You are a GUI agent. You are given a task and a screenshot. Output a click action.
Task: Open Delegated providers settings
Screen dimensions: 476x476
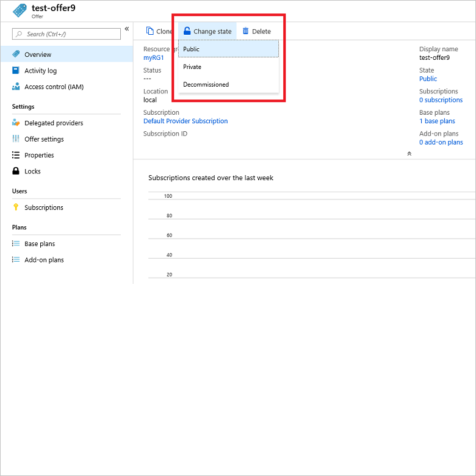(x=67, y=123)
